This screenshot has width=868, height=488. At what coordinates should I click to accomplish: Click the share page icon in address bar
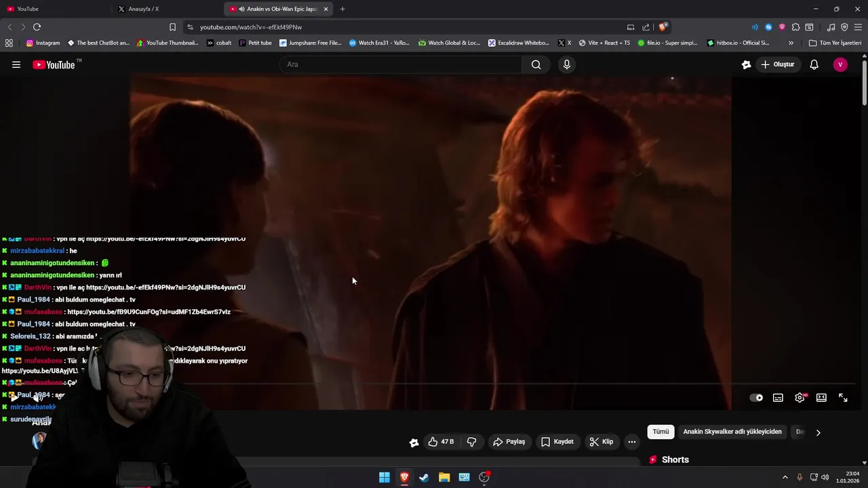(x=646, y=27)
